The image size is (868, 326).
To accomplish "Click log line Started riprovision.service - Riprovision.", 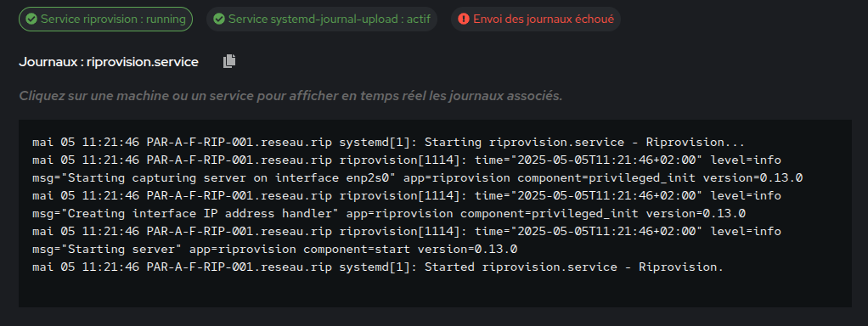I will [x=378, y=267].
